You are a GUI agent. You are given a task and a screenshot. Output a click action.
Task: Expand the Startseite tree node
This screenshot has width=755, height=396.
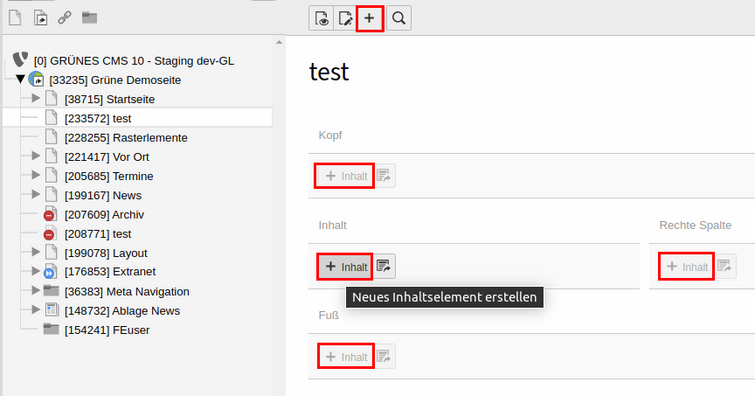pyautogui.click(x=36, y=98)
